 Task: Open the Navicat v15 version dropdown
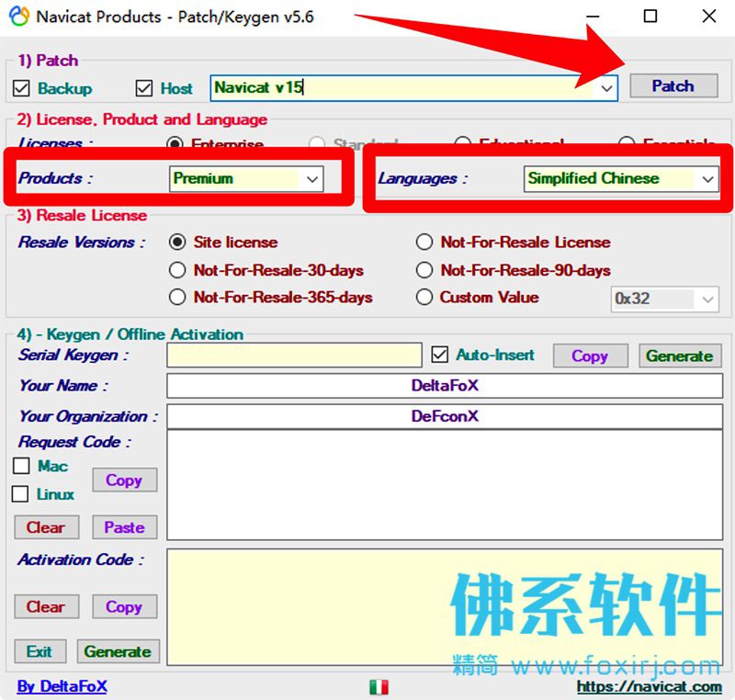pyautogui.click(x=606, y=88)
